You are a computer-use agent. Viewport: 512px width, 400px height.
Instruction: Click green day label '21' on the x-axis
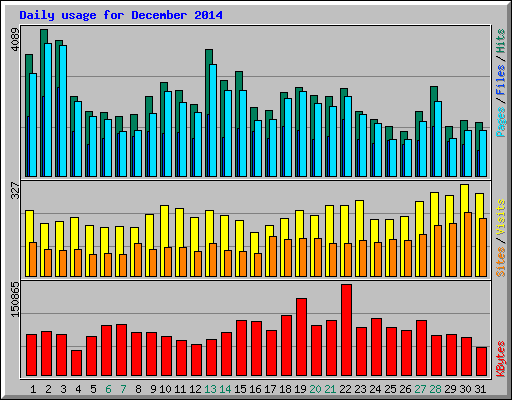[x=330, y=389]
